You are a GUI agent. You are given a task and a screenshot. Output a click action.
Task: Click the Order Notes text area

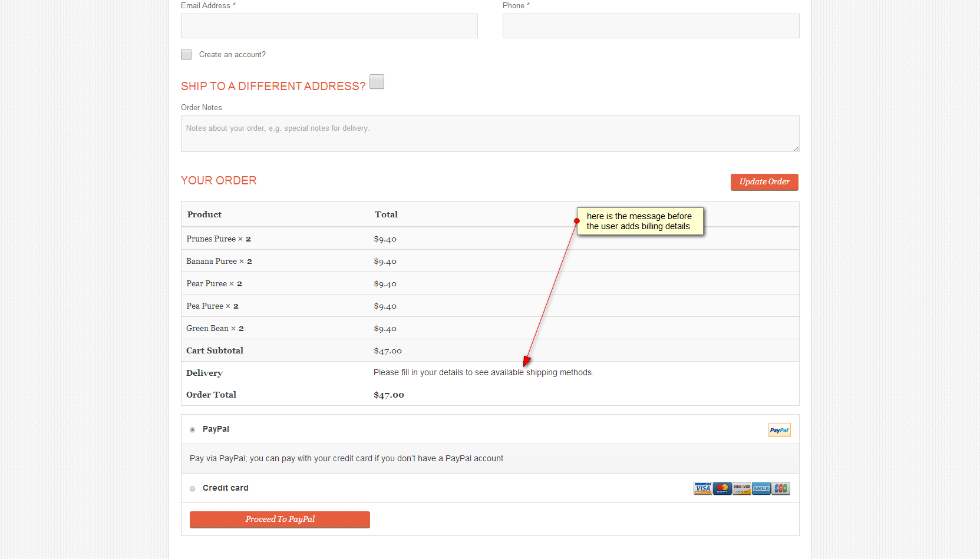click(489, 134)
